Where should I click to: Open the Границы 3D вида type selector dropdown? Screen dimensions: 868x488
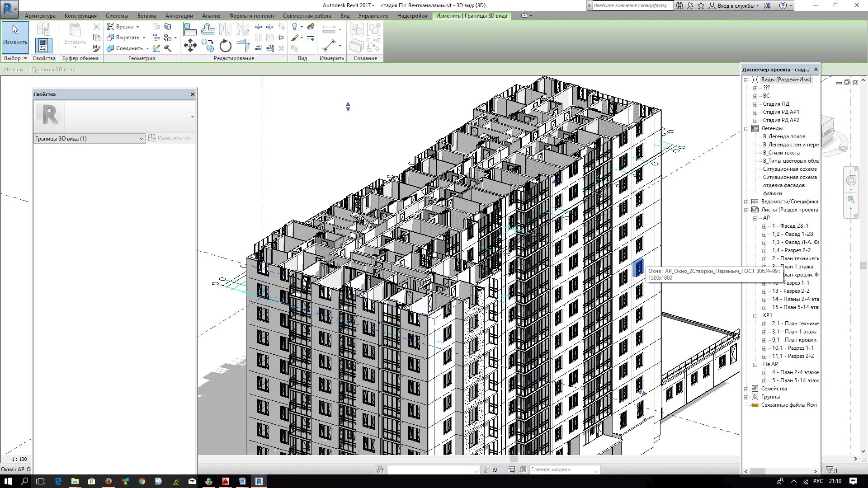tap(141, 139)
